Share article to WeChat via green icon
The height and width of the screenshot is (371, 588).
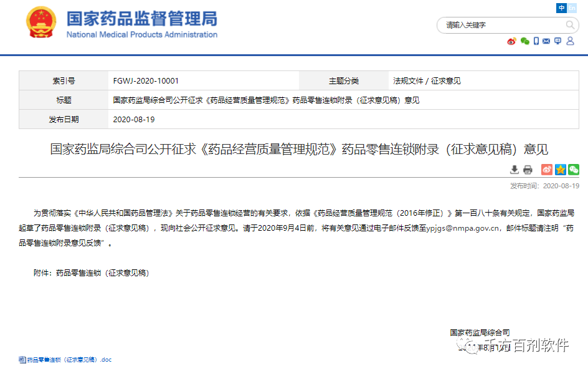574,170
